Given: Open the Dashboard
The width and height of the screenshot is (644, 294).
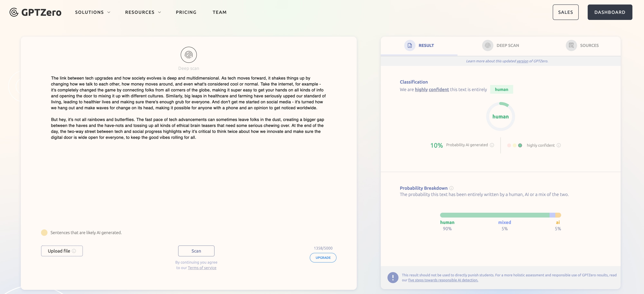Looking at the screenshot, I should pos(610,12).
